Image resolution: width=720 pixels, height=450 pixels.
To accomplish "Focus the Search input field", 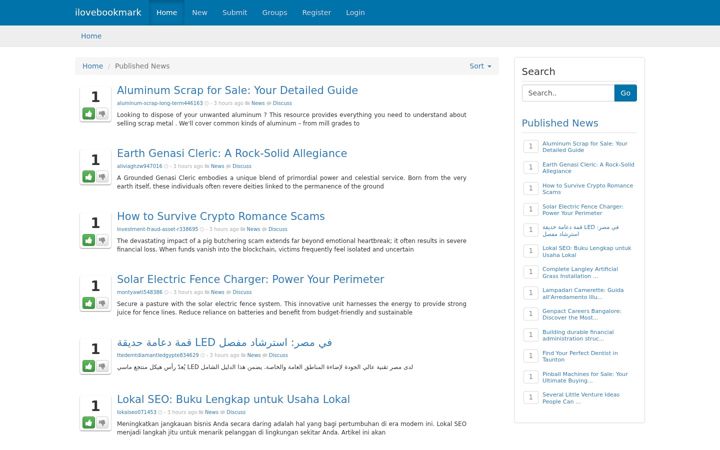I will 568,93.
